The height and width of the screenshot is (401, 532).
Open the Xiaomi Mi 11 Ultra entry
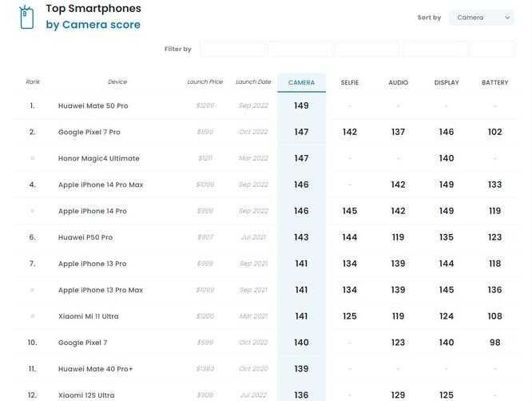(x=88, y=317)
